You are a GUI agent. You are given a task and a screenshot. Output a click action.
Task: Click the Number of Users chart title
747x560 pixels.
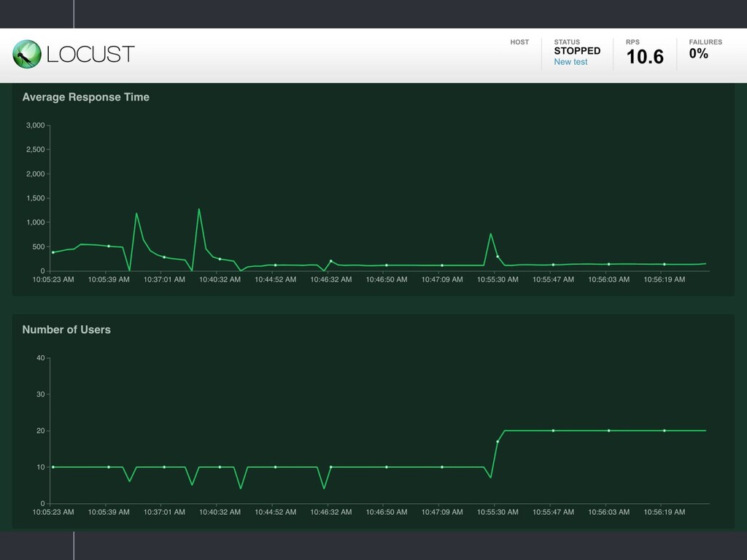pos(66,330)
